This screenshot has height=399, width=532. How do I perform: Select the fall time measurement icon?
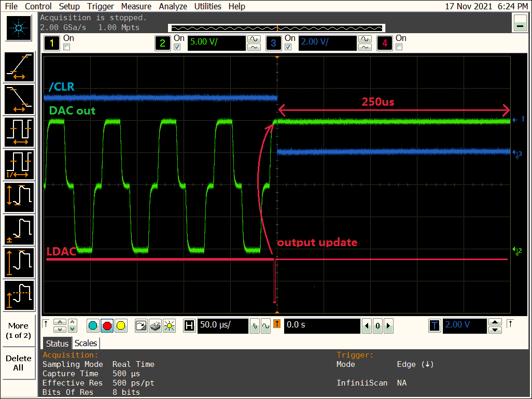[19, 99]
